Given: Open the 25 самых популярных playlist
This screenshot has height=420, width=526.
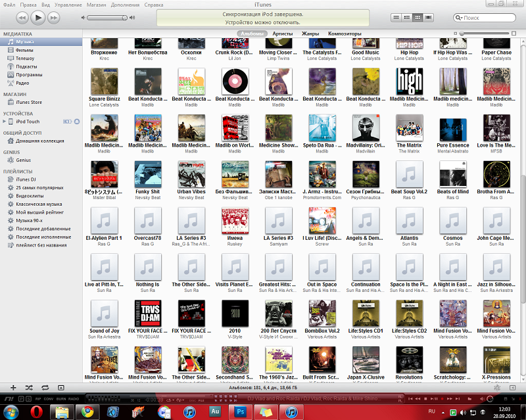Looking at the screenshot, I should point(41,187).
